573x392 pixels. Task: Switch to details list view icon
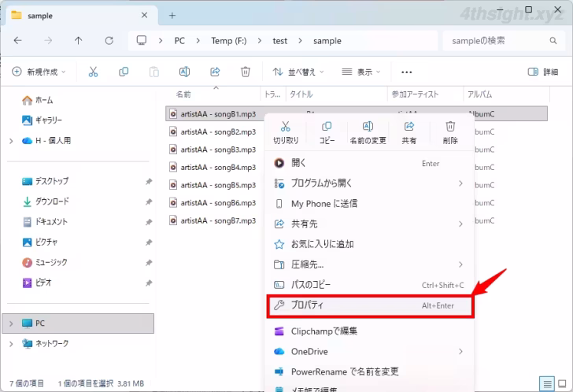click(x=547, y=384)
